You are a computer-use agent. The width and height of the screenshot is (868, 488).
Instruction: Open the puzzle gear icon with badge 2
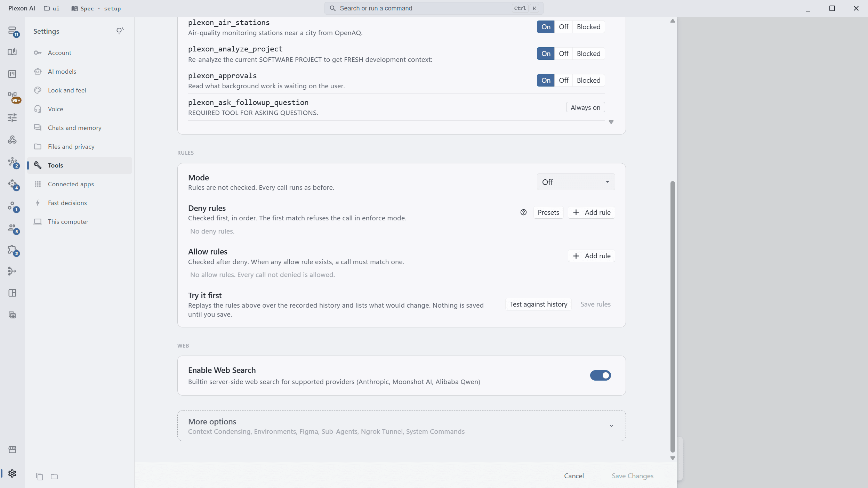tap(13, 250)
